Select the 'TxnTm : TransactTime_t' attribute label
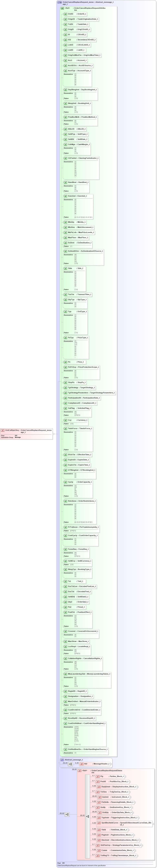 click(x=79, y=295)
